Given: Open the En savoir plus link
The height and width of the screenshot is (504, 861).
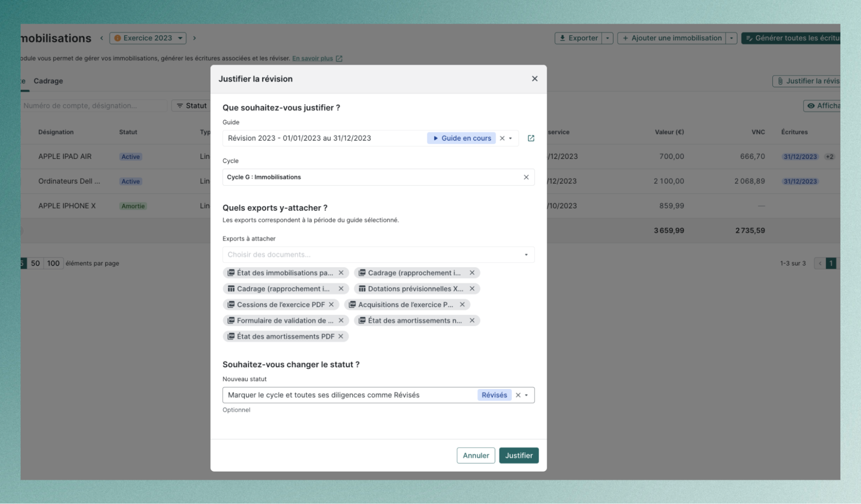Looking at the screenshot, I should 313,59.
